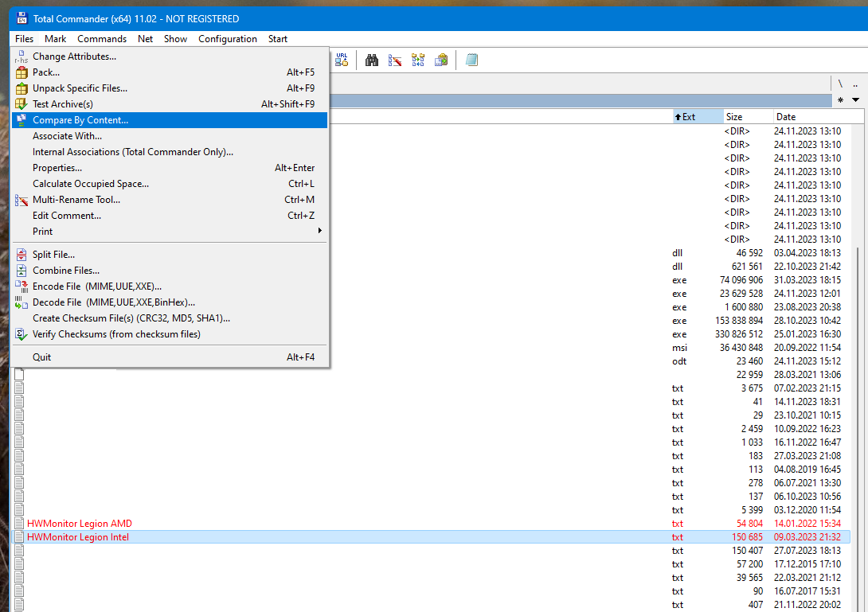Click the size value 150 407

[x=747, y=551]
